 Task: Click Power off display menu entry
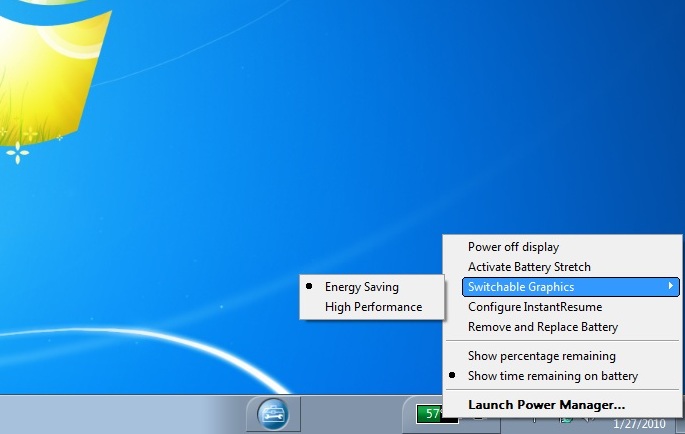pos(562,247)
